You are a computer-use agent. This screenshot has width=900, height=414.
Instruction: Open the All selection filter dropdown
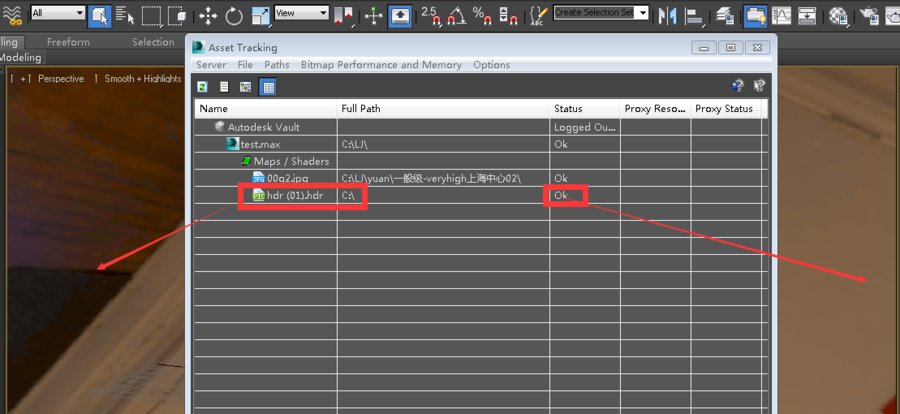(58, 13)
